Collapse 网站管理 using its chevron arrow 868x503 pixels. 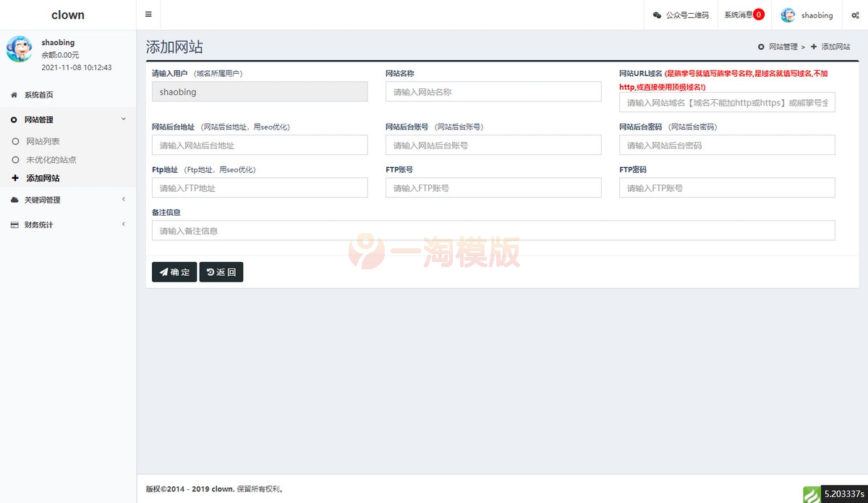(x=123, y=119)
